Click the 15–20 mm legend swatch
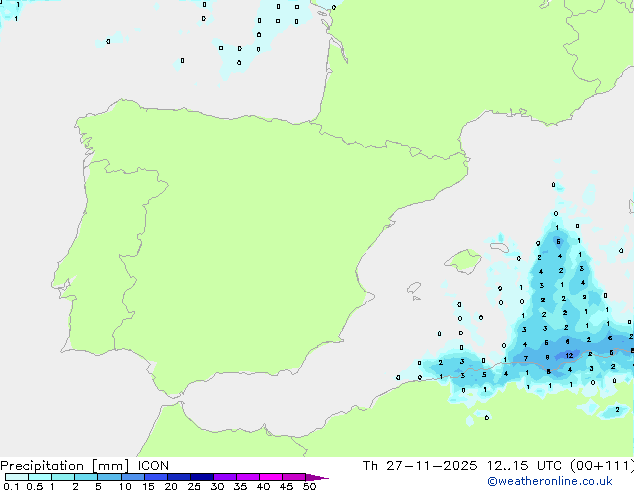 156,477
